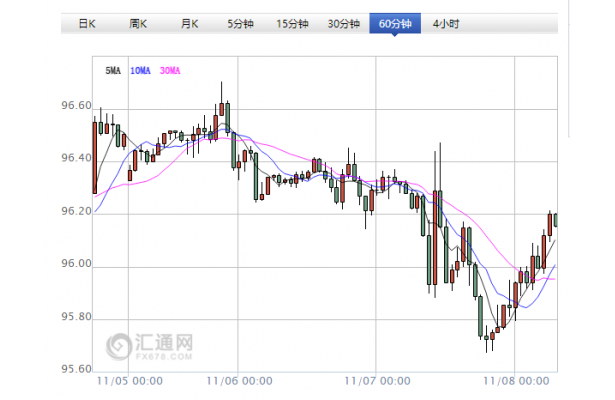Click the 96.20 price axis label
This screenshot has width=615, height=400.
click(x=76, y=211)
